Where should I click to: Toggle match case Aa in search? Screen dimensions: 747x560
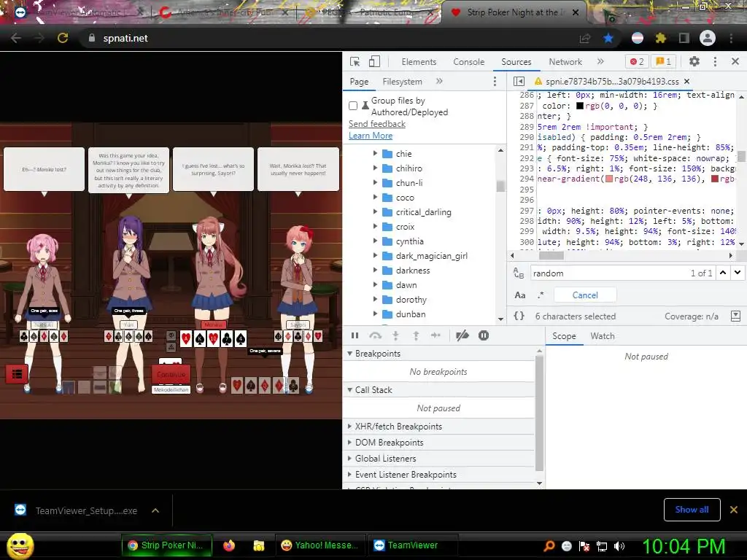click(519, 295)
